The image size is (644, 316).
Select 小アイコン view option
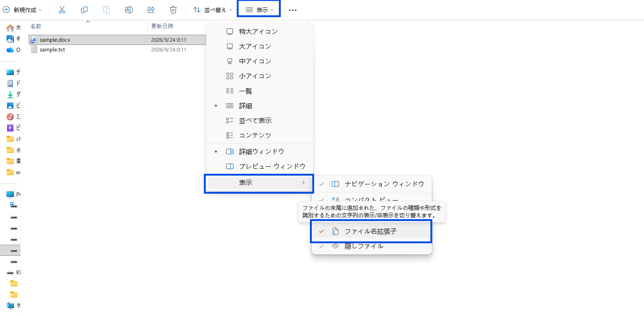point(259,76)
